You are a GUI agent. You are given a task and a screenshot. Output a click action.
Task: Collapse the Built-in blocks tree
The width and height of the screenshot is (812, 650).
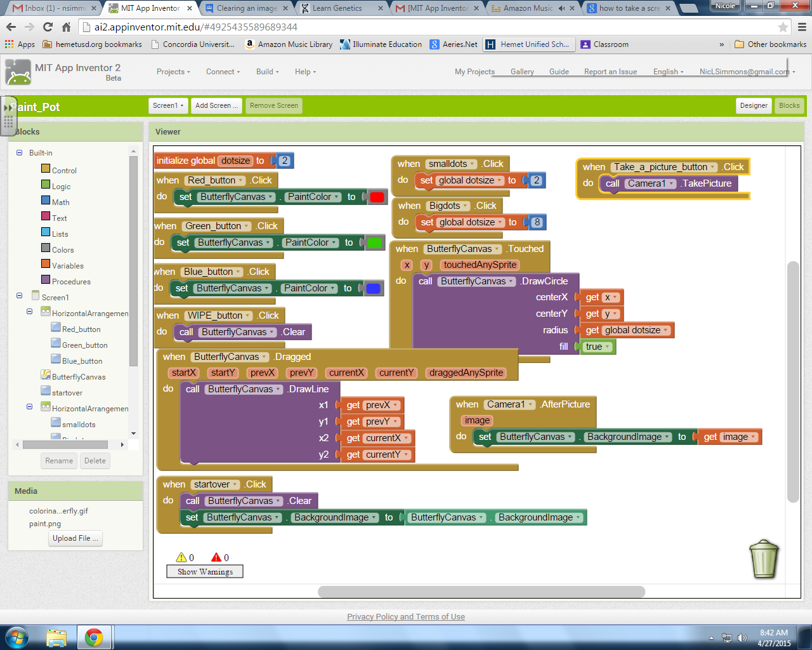tap(19, 153)
